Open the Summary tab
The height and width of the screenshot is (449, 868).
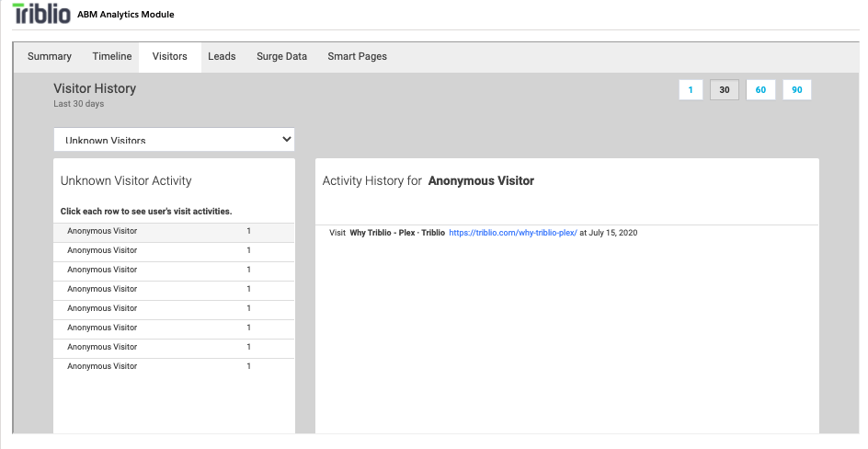[x=50, y=56]
